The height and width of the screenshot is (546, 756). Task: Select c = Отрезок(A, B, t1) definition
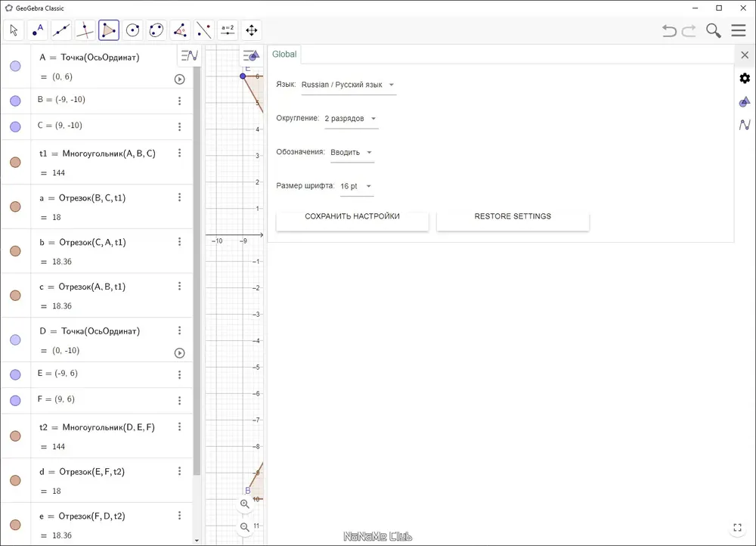point(82,287)
